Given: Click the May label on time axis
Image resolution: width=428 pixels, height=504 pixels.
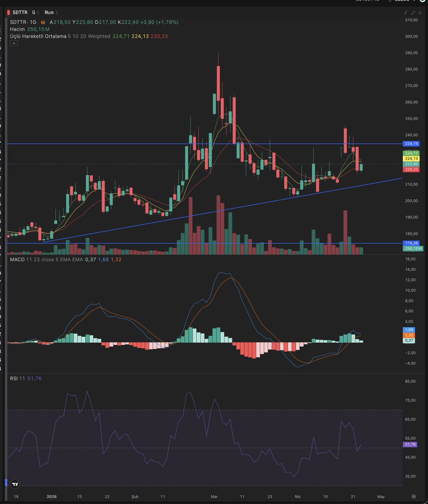Looking at the screenshot, I should point(381,496).
